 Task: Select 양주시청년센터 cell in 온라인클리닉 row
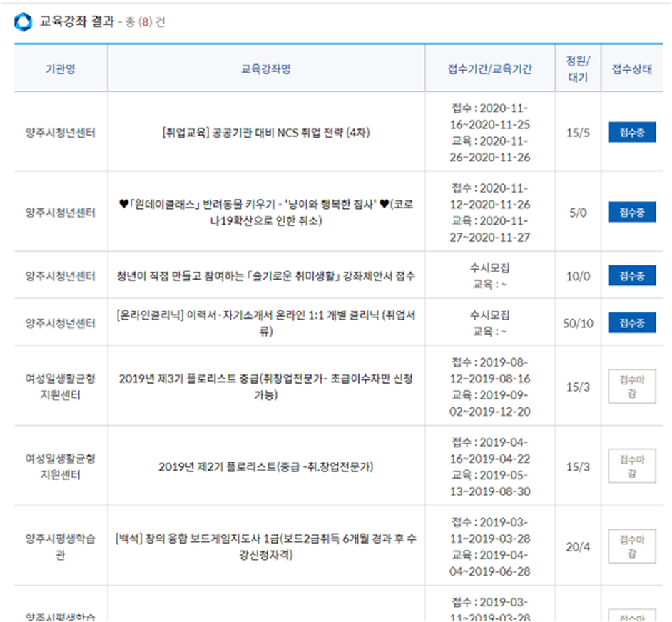pyautogui.click(x=61, y=323)
